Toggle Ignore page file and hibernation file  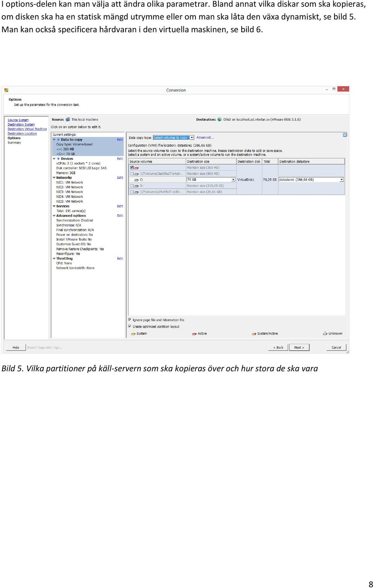point(130,320)
